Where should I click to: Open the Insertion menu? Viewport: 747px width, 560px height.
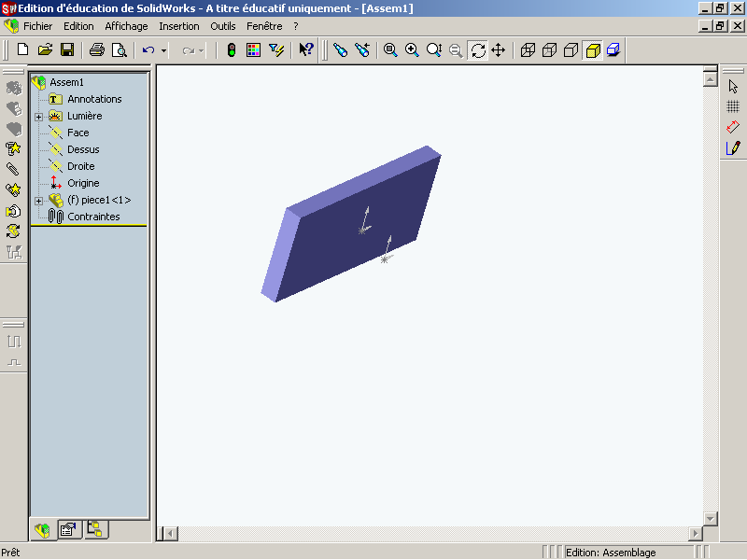179,26
